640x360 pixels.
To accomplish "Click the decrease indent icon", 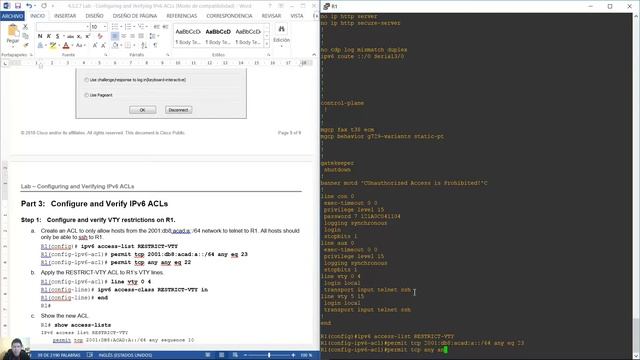I will [x=156, y=27].
